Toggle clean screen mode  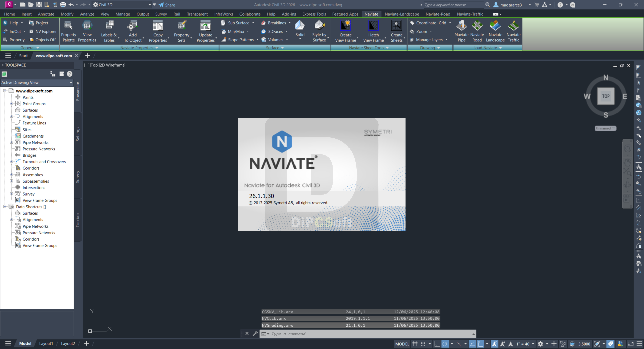click(x=631, y=344)
